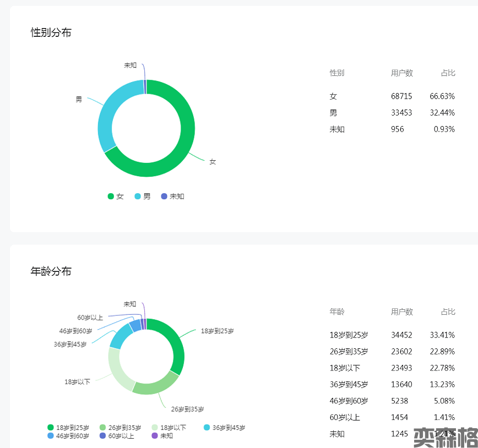Toggle the purple 未知 legend entry in age chart

point(162,436)
